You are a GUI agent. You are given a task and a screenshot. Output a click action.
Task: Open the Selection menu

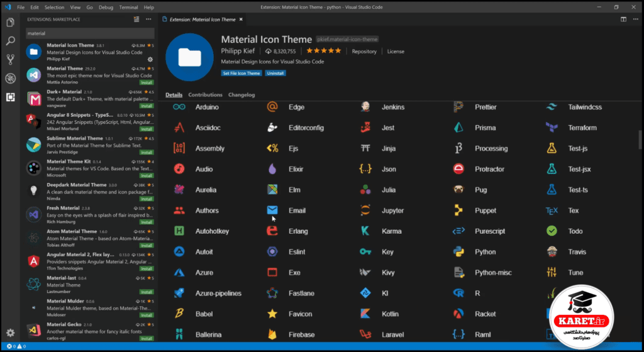tap(54, 8)
